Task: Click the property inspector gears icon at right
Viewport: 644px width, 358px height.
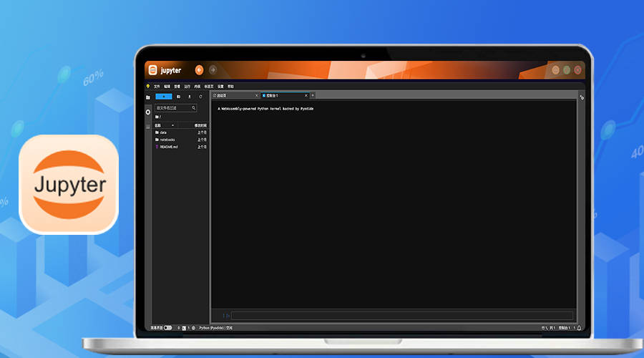Action: pos(582,97)
